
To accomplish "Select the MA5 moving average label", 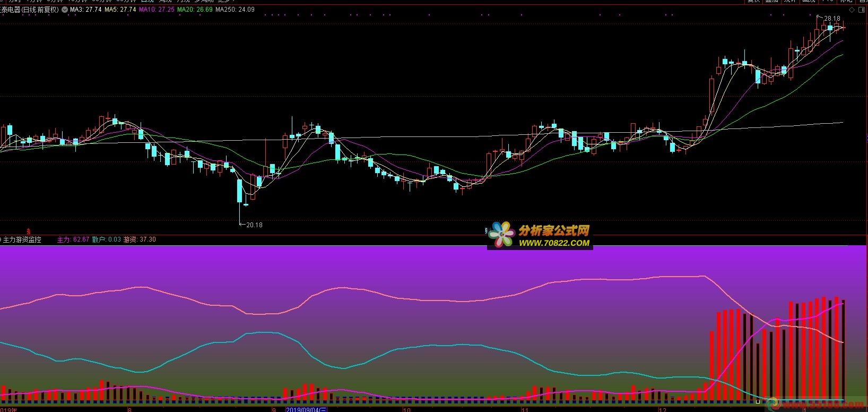I will [x=120, y=10].
